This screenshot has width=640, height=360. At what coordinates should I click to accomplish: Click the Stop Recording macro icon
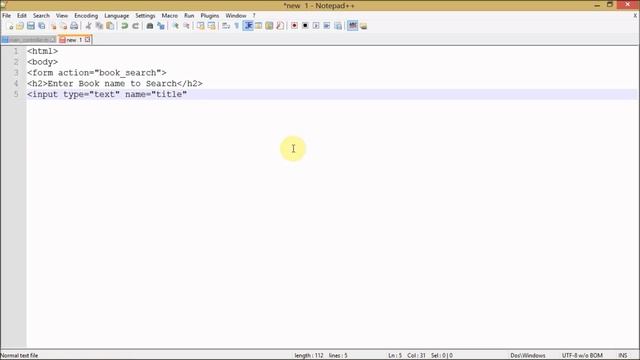[305, 26]
